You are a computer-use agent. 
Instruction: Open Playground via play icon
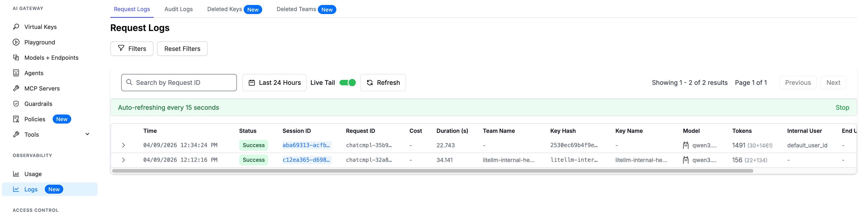tap(16, 42)
